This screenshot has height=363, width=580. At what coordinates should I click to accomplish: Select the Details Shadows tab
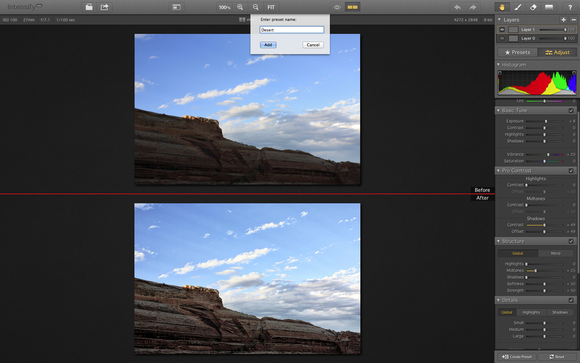[560, 312]
